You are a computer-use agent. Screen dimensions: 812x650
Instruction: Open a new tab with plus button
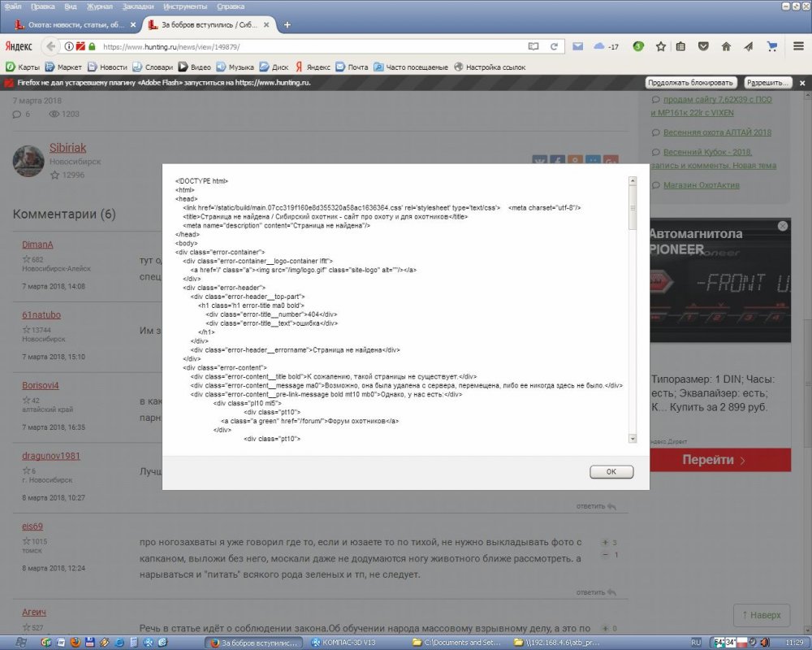(287, 24)
